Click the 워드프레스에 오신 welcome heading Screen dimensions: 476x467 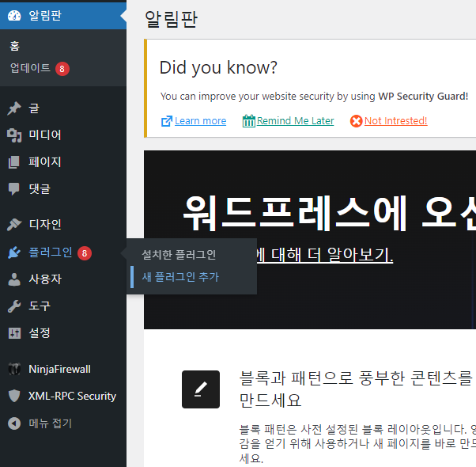(329, 213)
